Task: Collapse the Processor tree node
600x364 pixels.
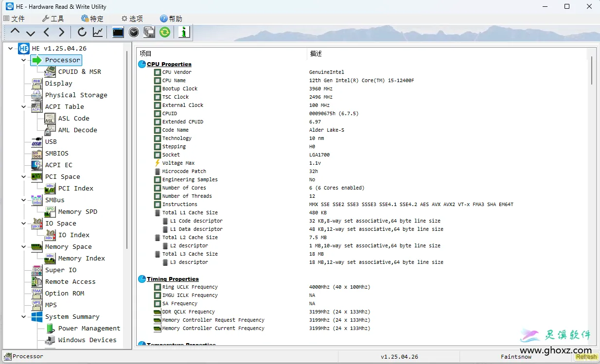Action: click(24, 60)
